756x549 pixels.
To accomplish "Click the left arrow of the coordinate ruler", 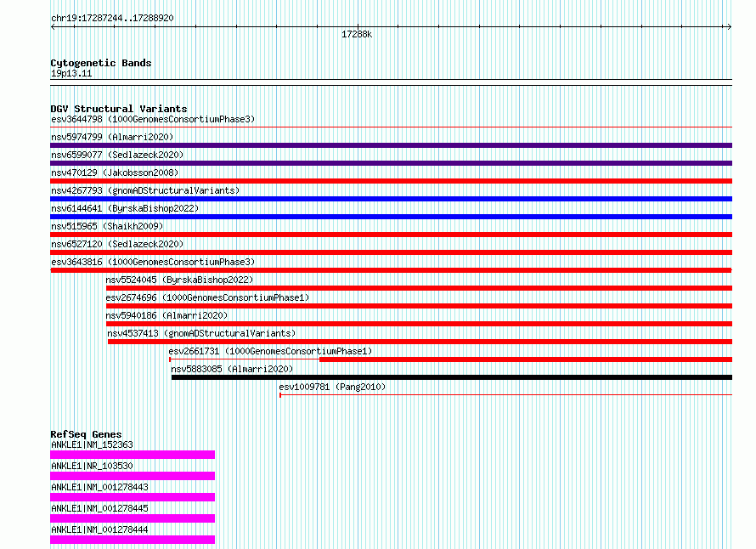I will [53, 26].
